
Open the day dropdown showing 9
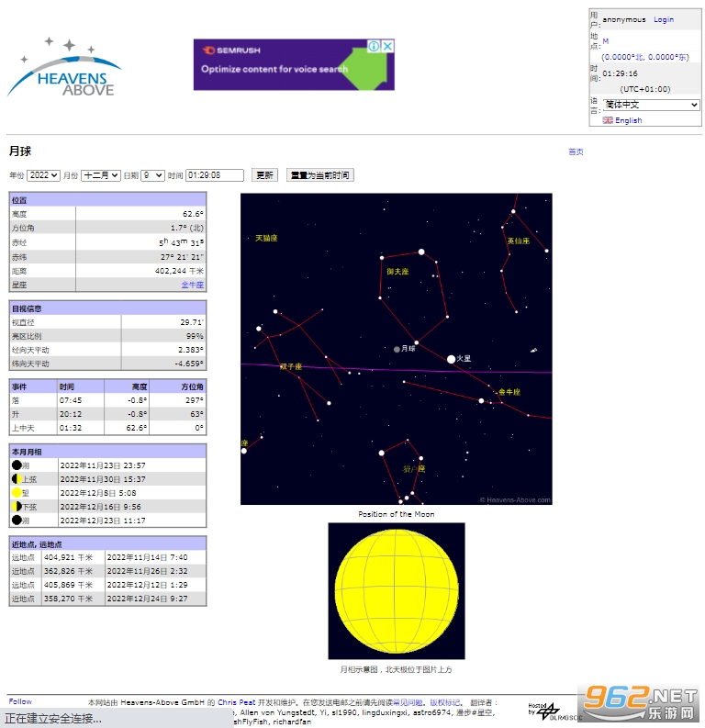pos(152,175)
